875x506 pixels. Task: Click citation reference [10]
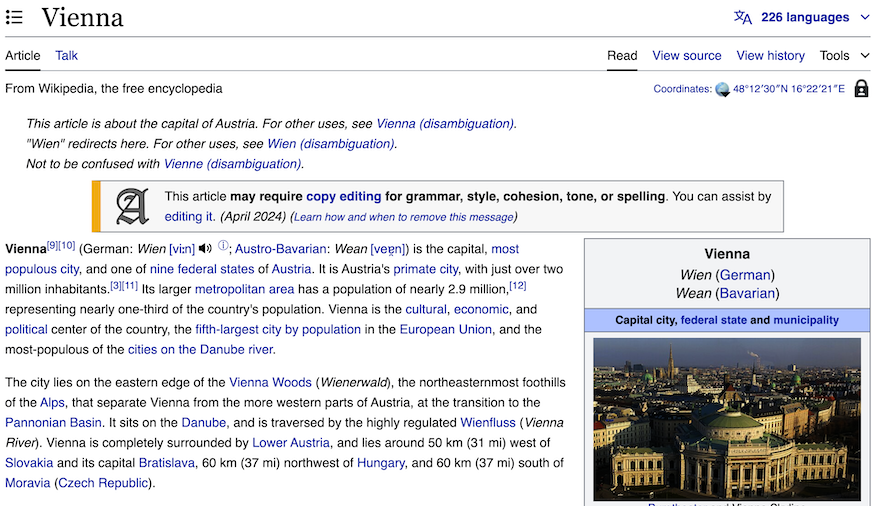pos(67,245)
